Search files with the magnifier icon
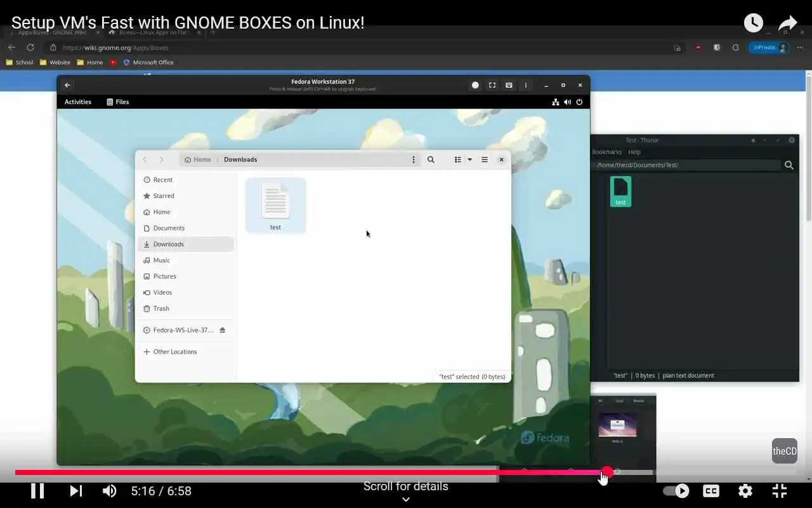812x508 pixels. click(x=431, y=159)
